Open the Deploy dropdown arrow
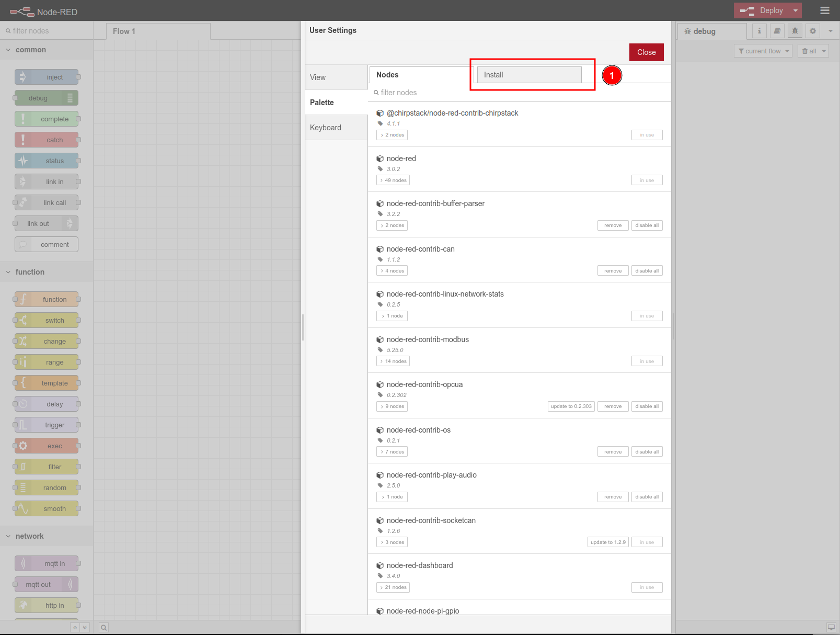This screenshot has width=840, height=635. [796, 10]
